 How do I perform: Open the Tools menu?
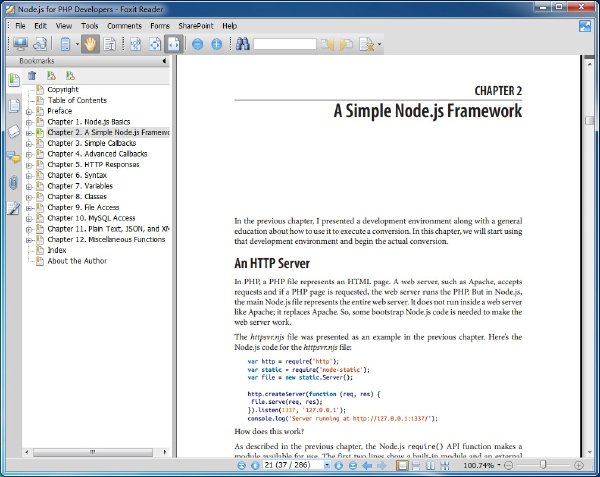click(90, 26)
